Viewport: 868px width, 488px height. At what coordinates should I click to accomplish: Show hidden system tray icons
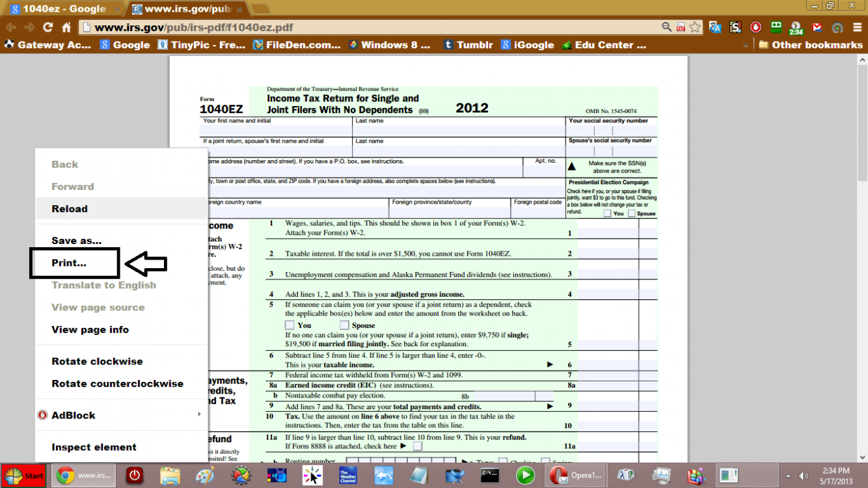[x=788, y=476]
